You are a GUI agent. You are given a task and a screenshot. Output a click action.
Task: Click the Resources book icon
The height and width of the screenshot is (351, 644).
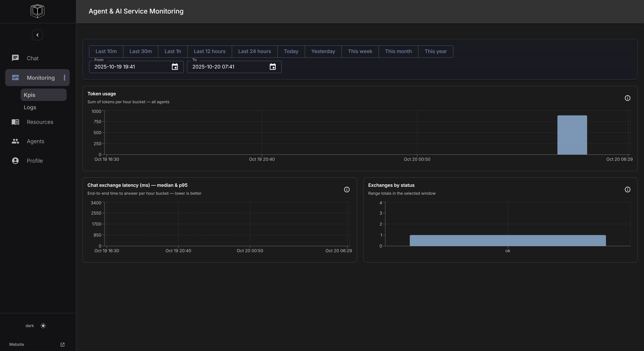(15, 122)
